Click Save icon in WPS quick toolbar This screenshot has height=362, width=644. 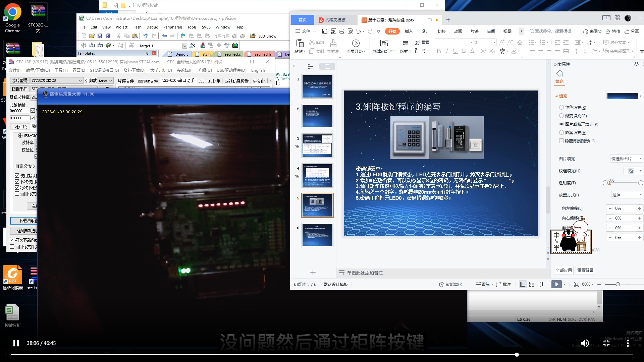pyautogui.click(x=325, y=31)
